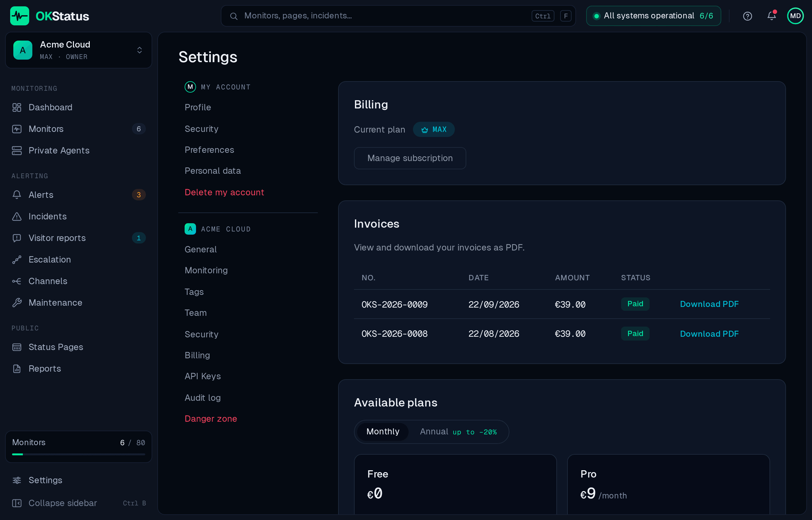Click Manage subscription button

click(410, 158)
